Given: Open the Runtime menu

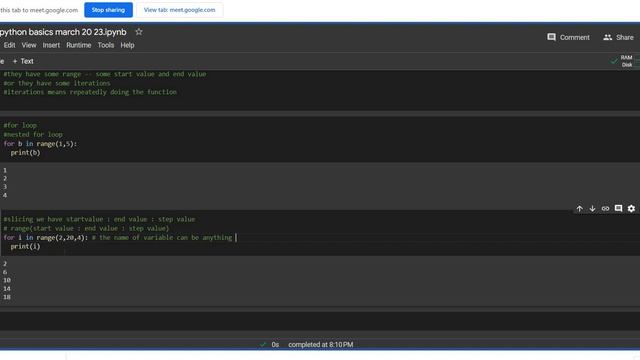Looking at the screenshot, I should pyautogui.click(x=78, y=45).
